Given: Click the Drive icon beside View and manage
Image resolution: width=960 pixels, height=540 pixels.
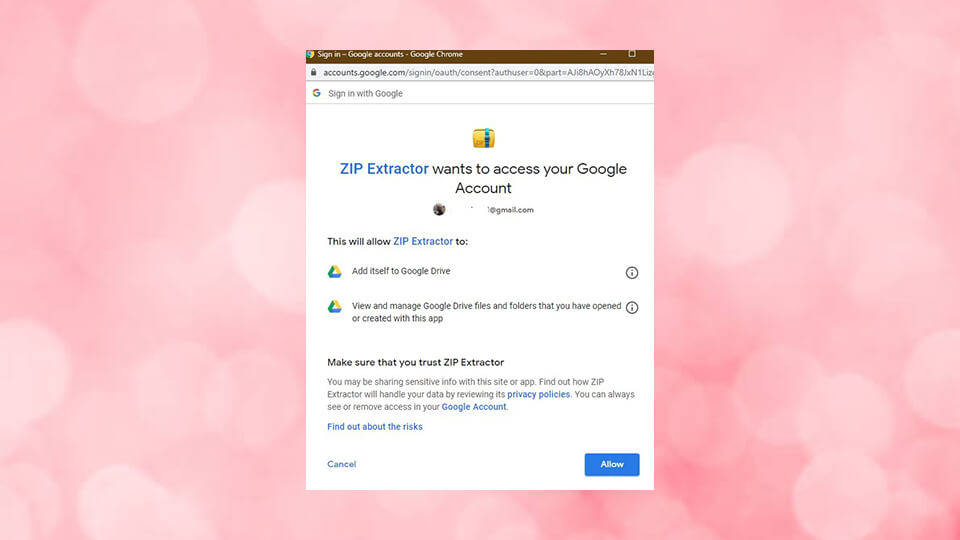Looking at the screenshot, I should click(x=335, y=307).
